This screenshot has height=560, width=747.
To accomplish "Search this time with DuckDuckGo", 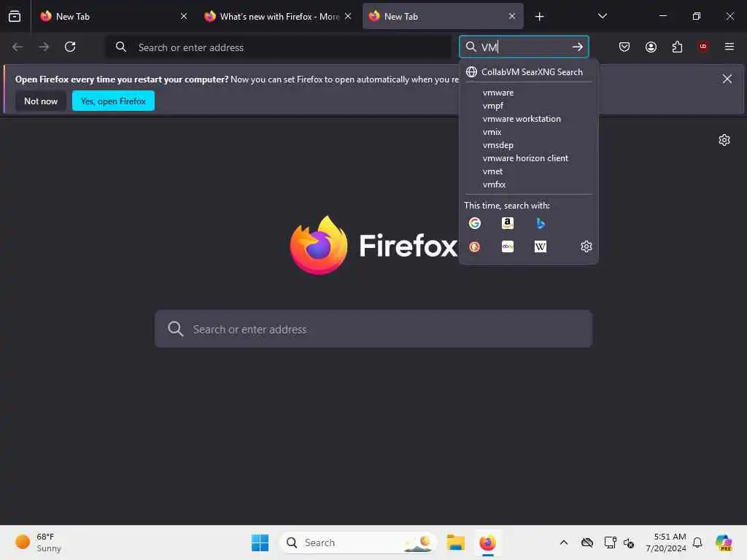I will click(x=474, y=246).
